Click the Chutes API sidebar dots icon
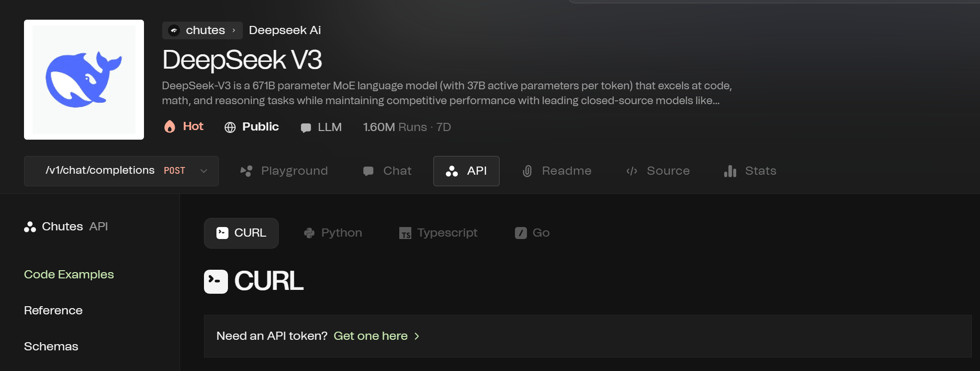 (x=30, y=227)
